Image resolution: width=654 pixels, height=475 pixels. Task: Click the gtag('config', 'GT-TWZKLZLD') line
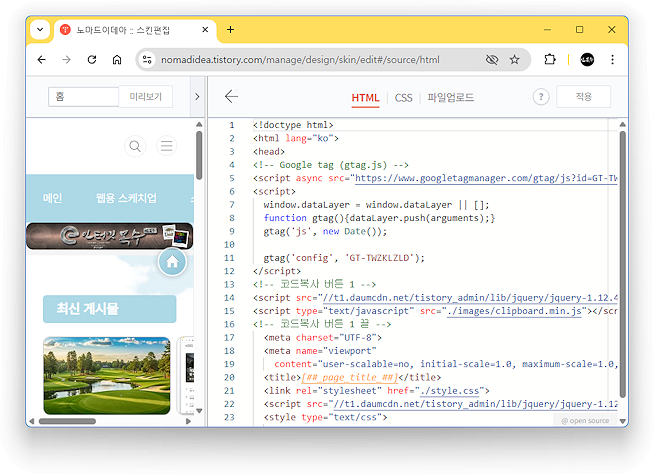(344, 258)
